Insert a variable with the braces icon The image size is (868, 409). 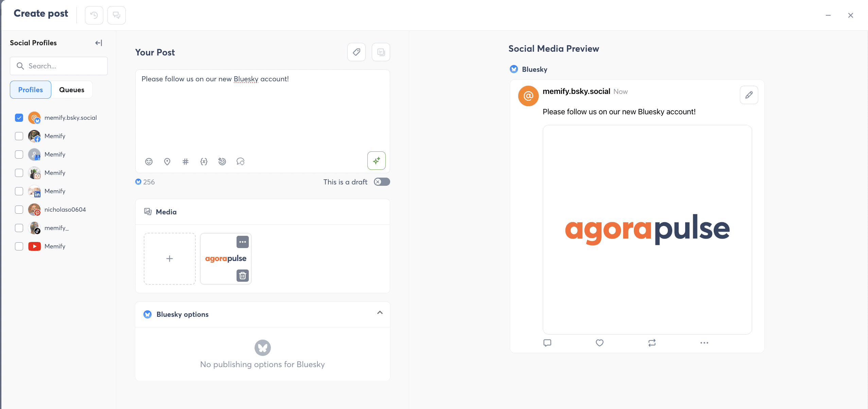pyautogui.click(x=204, y=162)
